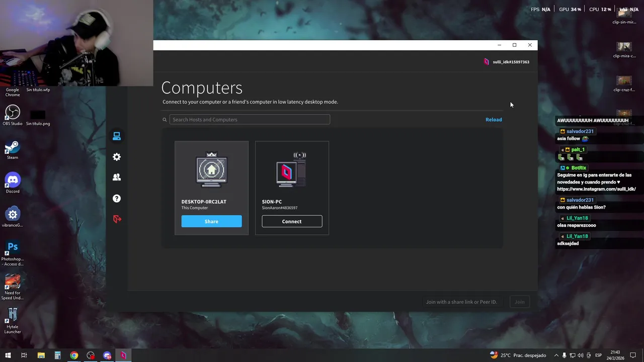The width and height of the screenshot is (644, 362).
Task: Share this computer DESKTOP-0RC2LAT
Action: 211,221
